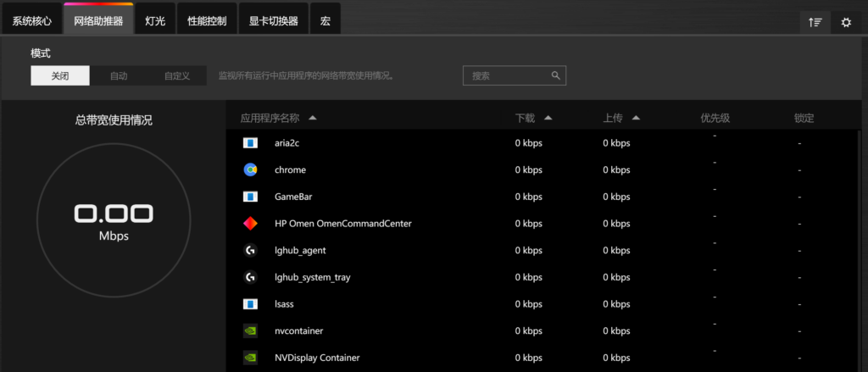Sort by 应用程序名称 arrow
Image resolution: width=868 pixels, height=372 pixels.
tap(312, 118)
